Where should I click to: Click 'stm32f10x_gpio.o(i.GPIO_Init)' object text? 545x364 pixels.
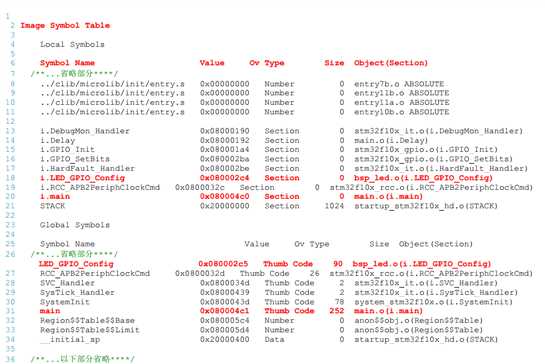click(426, 149)
